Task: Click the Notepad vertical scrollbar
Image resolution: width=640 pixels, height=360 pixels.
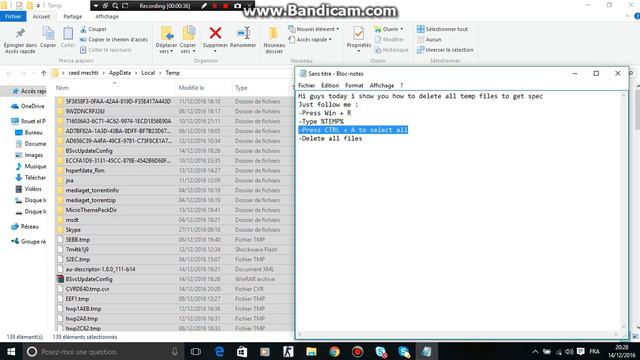Action: click(623, 211)
